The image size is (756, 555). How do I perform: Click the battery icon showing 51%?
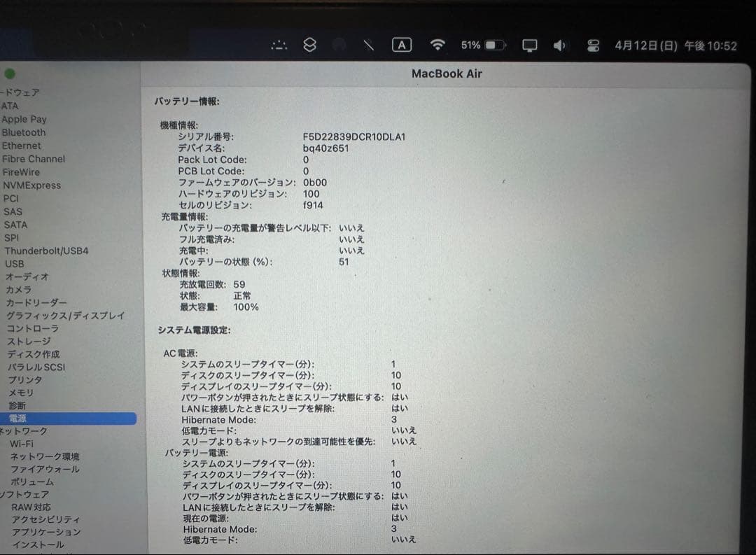[x=483, y=43]
